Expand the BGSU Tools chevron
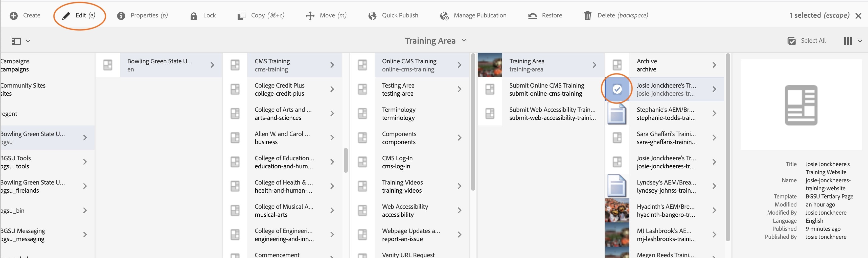 (85, 162)
